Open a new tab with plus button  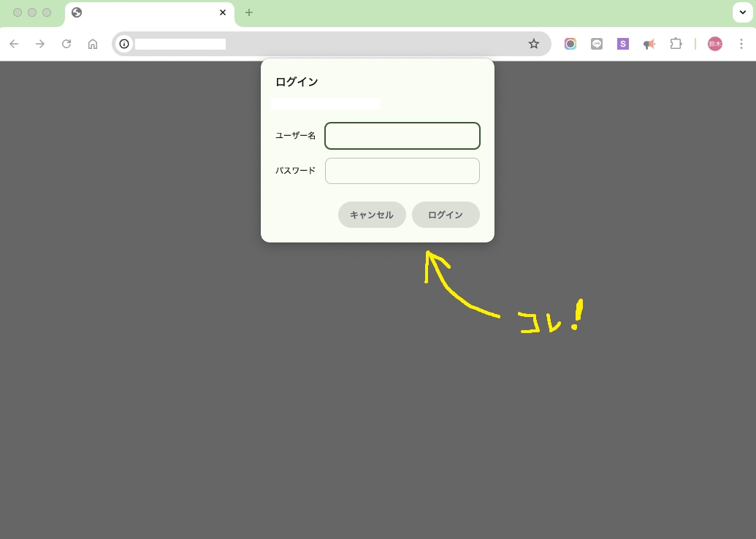[x=249, y=12]
